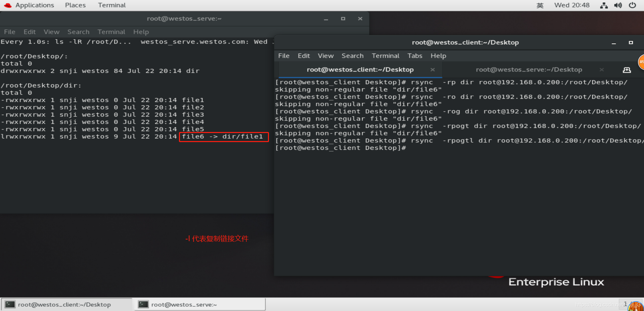Click the watch header line starting Every 1.0s
This screenshot has height=311, width=644.
(137, 42)
